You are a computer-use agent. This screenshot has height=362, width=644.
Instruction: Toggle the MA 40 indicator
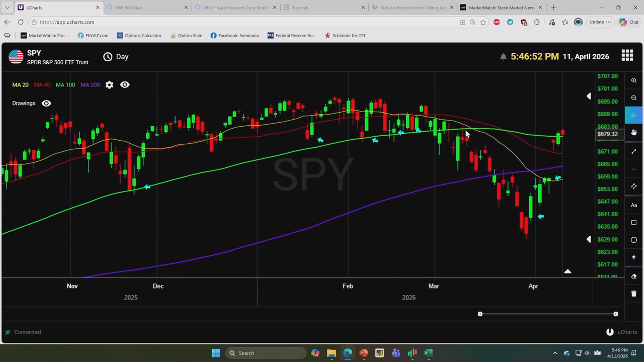point(42,85)
